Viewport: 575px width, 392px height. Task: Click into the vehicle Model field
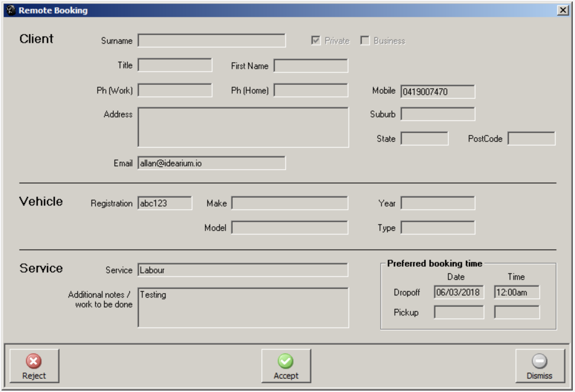click(289, 228)
